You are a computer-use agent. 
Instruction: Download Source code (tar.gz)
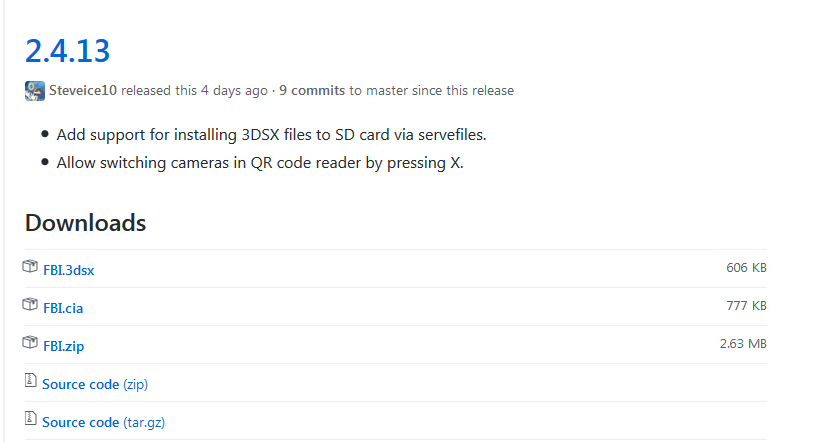point(104,423)
